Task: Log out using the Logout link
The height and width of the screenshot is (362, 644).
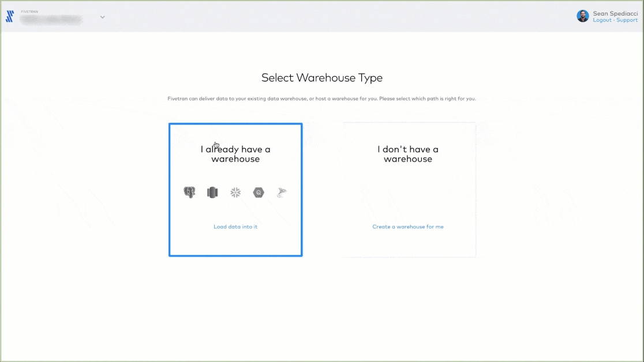Action: [x=602, y=20]
